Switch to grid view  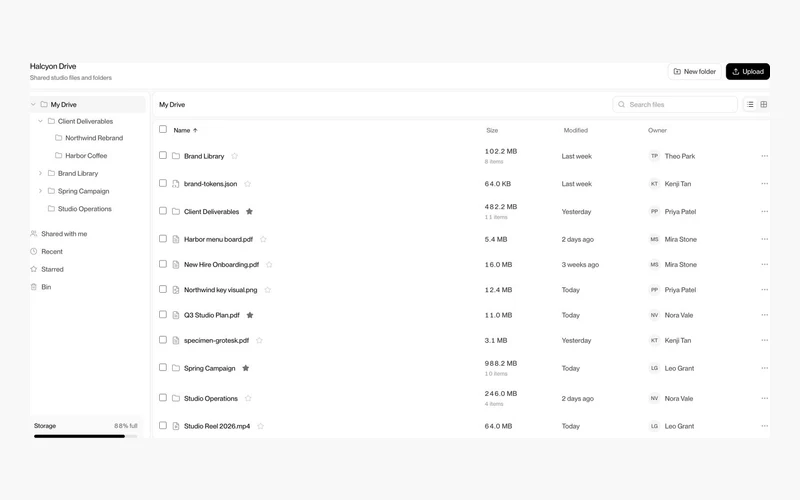click(x=764, y=105)
